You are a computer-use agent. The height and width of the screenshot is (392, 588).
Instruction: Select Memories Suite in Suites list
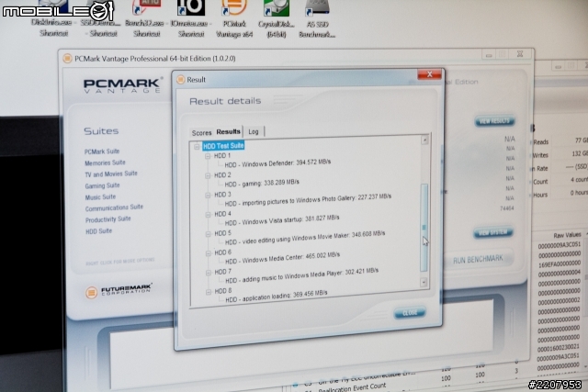point(105,162)
